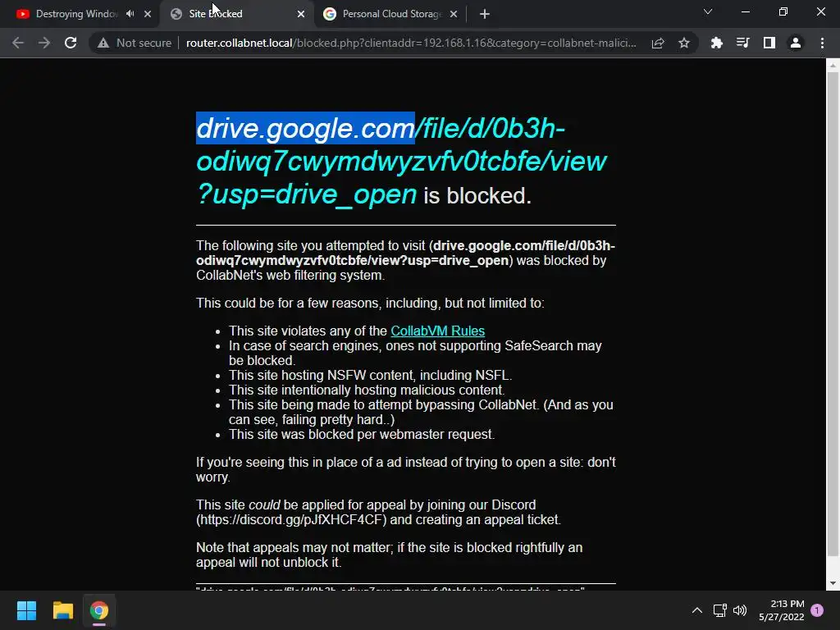Open a new browser tab
Image resolution: width=840 pixels, height=630 pixels.
click(x=484, y=14)
